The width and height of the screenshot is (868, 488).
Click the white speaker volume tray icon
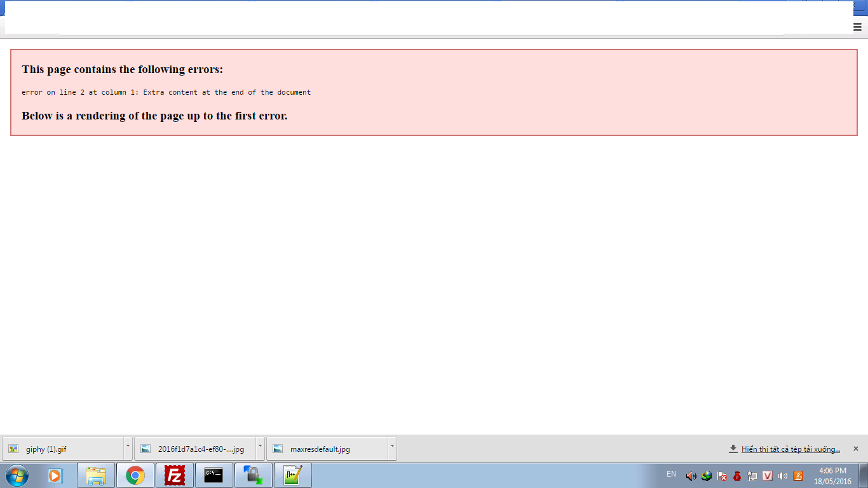(783, 476)
